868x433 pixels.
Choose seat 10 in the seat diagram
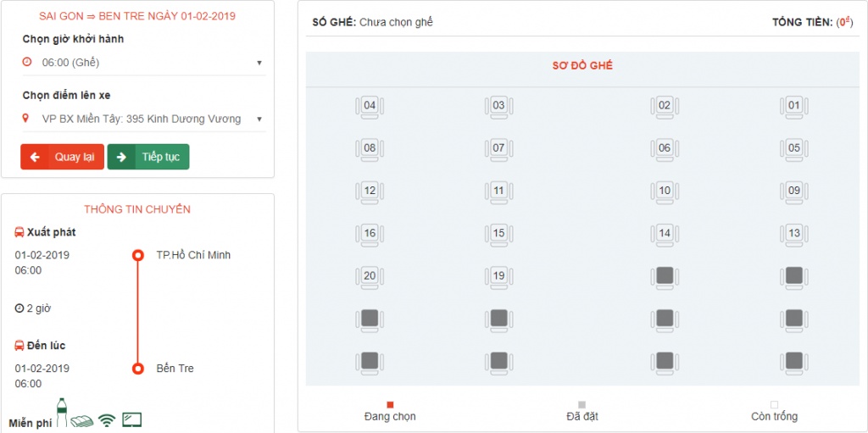tap(665, 192)
